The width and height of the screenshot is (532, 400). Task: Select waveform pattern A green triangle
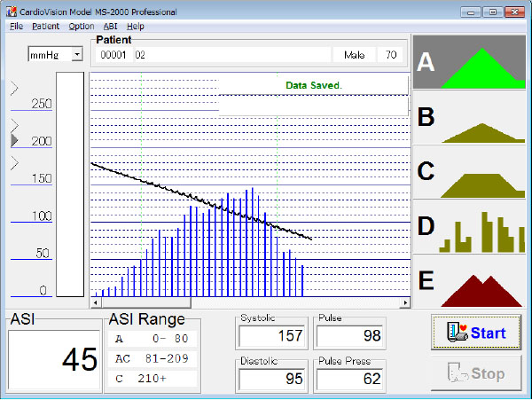click(x=469, y=62)
